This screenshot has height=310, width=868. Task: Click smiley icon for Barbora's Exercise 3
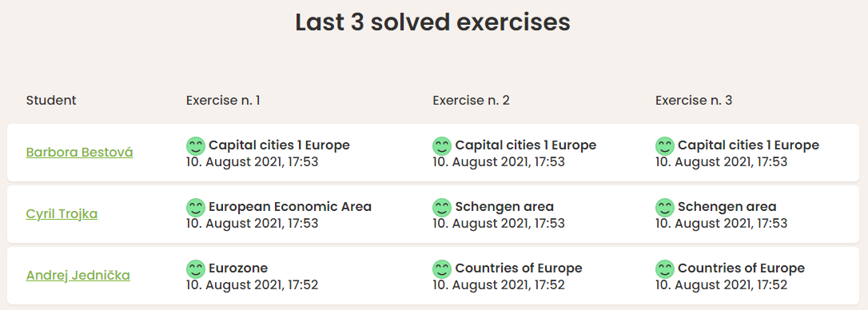[x=665, y=146]
